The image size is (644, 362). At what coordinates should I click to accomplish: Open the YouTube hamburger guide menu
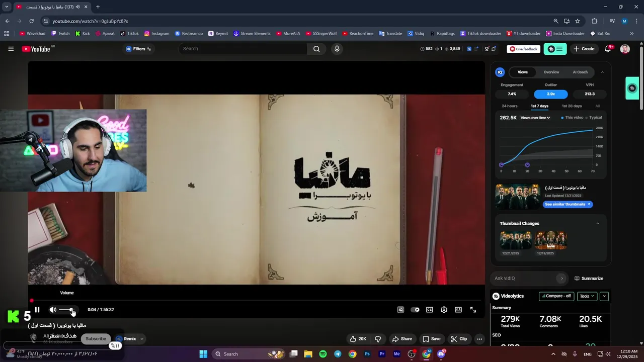[x=11, y=49]
